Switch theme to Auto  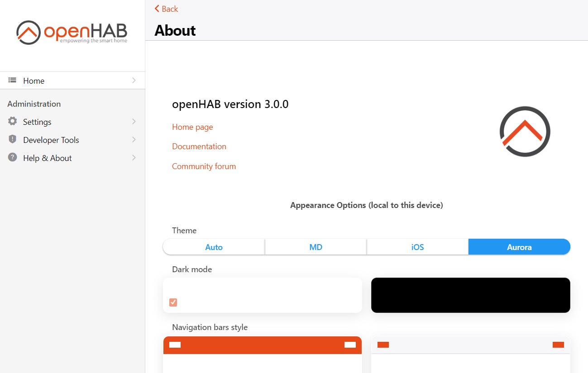click(x=214, y=247)
